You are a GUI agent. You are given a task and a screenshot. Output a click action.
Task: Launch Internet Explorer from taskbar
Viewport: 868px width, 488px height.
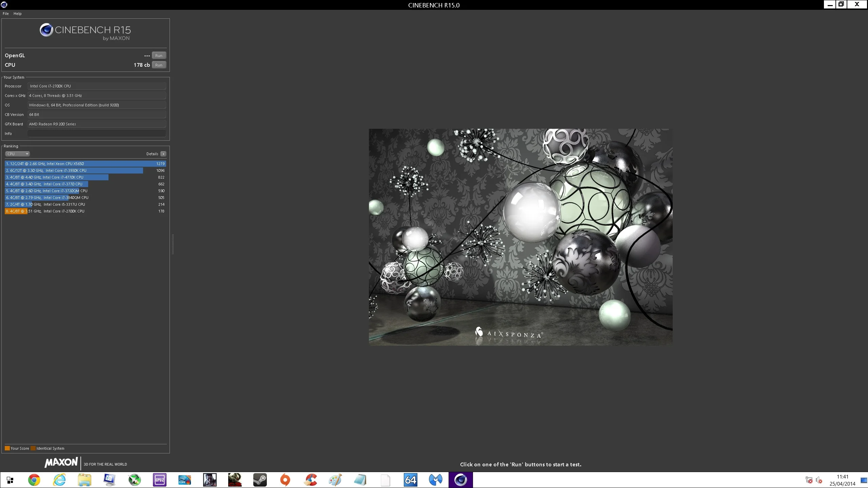59,480
